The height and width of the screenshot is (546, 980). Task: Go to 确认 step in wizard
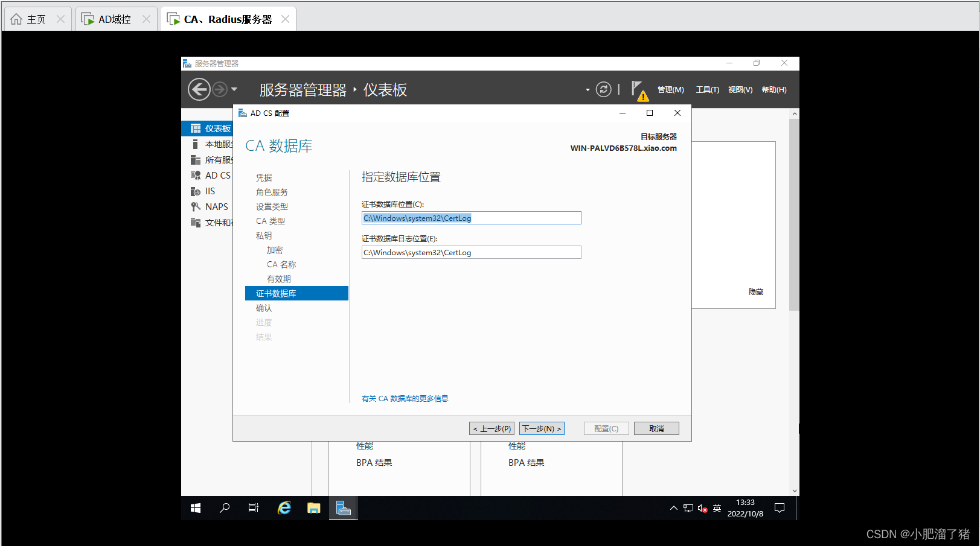point(264,308)
